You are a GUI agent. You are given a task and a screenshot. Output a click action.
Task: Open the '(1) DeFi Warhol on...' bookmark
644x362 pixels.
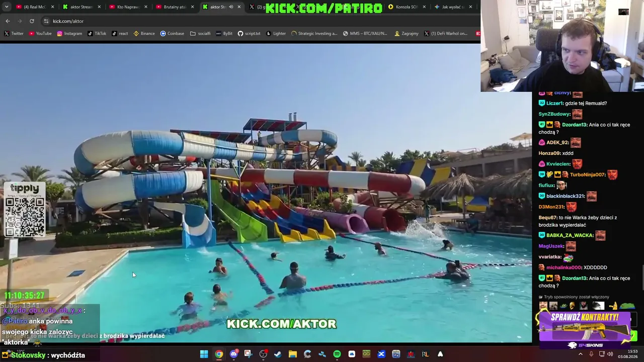tap(446, 34)
